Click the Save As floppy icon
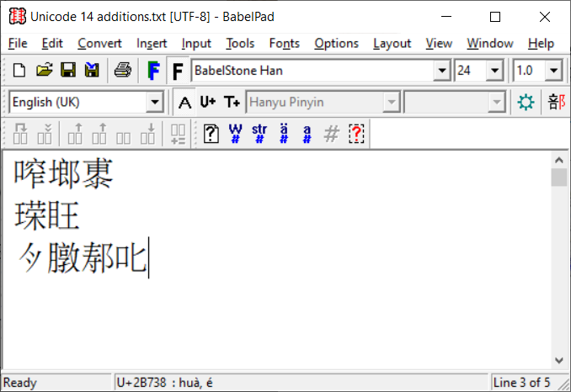This screenshot has height=392, width=571. click(92, 70)
